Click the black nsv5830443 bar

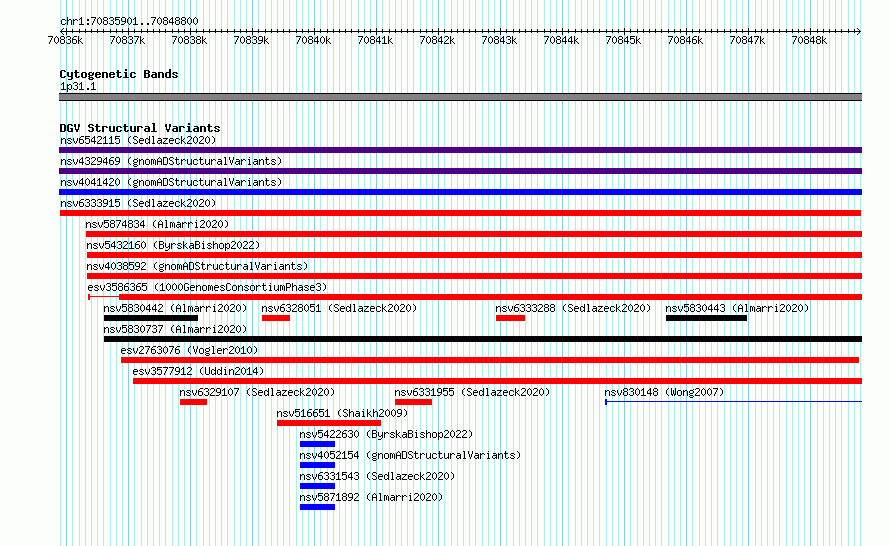pos(706,318)
